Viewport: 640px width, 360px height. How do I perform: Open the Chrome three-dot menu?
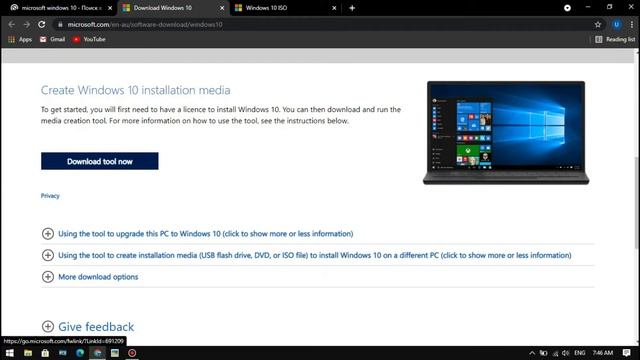click(631, 24)
